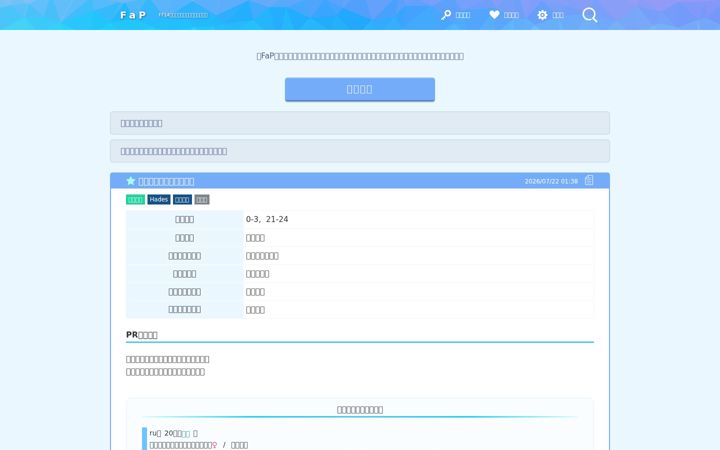
Task: Click the document copy icon beside the timestamp
Action: [x=589, y=180]
